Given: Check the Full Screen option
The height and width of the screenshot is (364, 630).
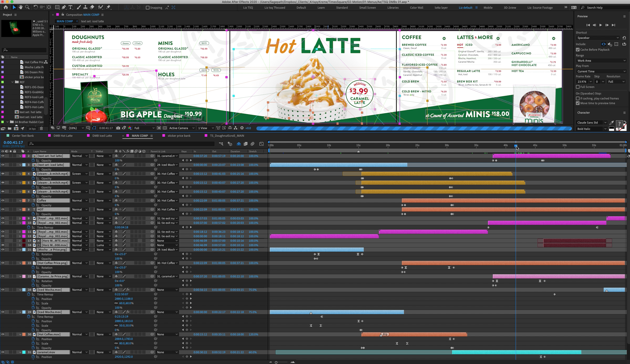Looking at the screenshot, I should tap(578, 87).
